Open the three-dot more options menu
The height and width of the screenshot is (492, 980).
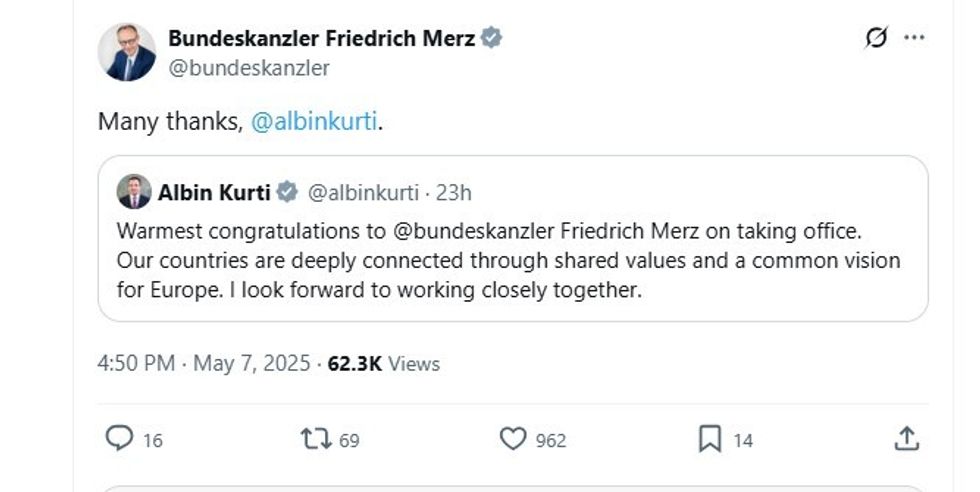click(914, 38)
